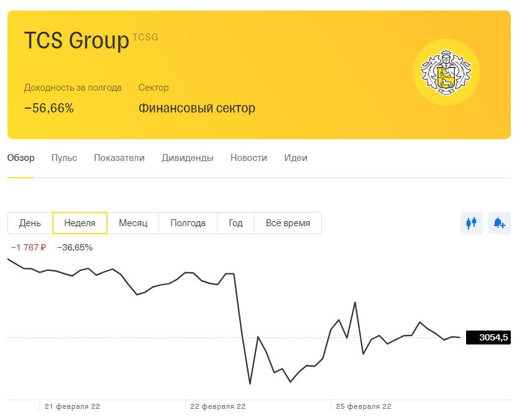Click the TCS Group company title
The height and width of the screenshot is (420, 522).
pyautogui.click(x=76, y=40)
